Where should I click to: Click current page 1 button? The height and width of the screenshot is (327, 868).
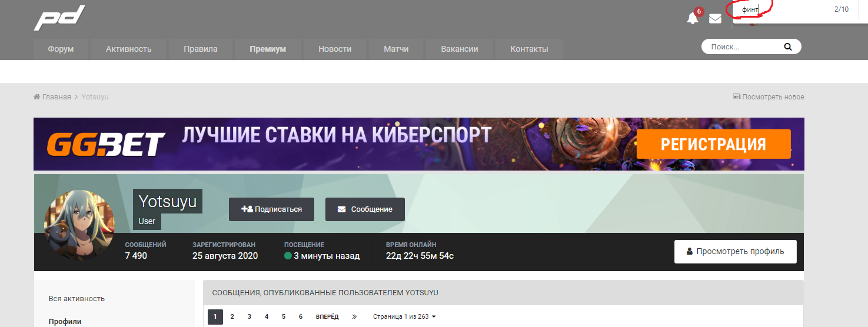215,316
